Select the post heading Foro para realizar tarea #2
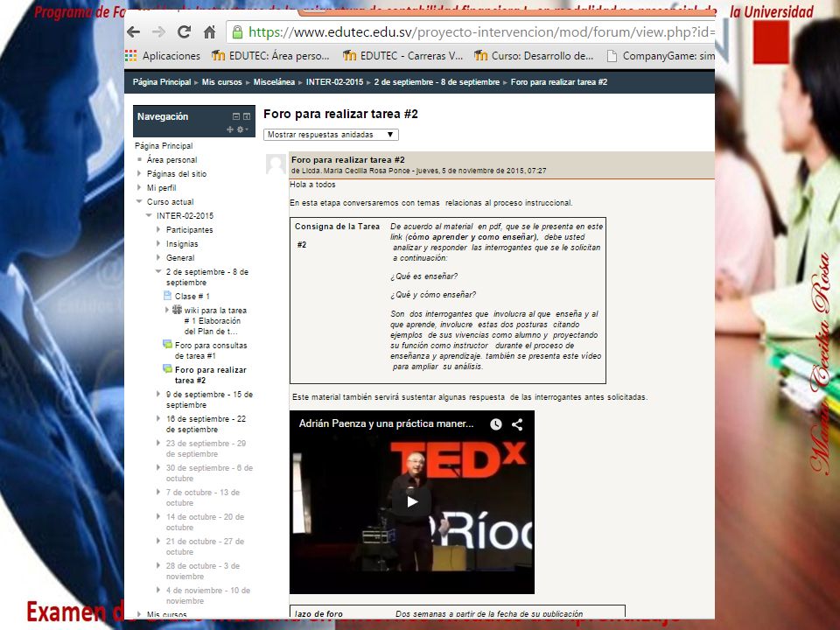Image resolution: width=840 pixels, height=630 pixels. [x=348, y=159]
